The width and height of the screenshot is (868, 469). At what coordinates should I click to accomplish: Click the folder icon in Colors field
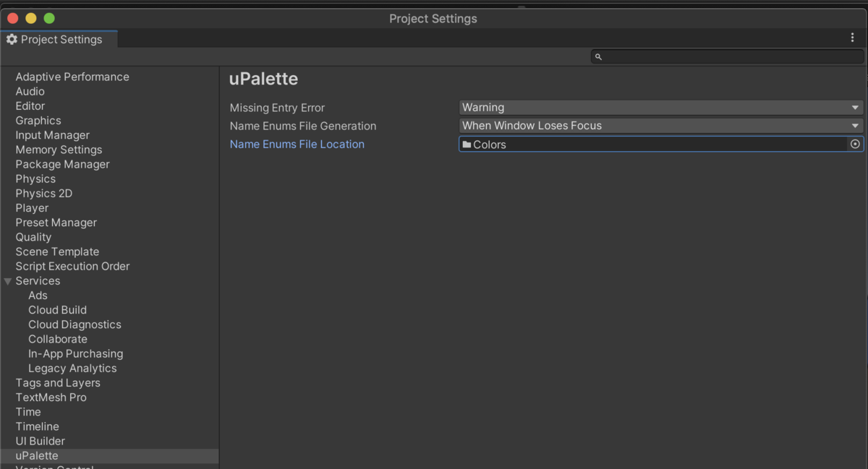[467, 145]
